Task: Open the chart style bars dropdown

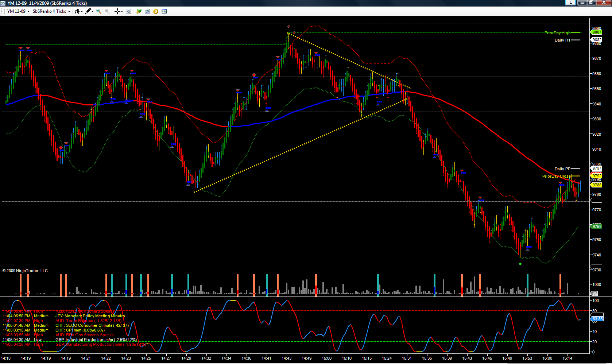Action: (79, 11)
